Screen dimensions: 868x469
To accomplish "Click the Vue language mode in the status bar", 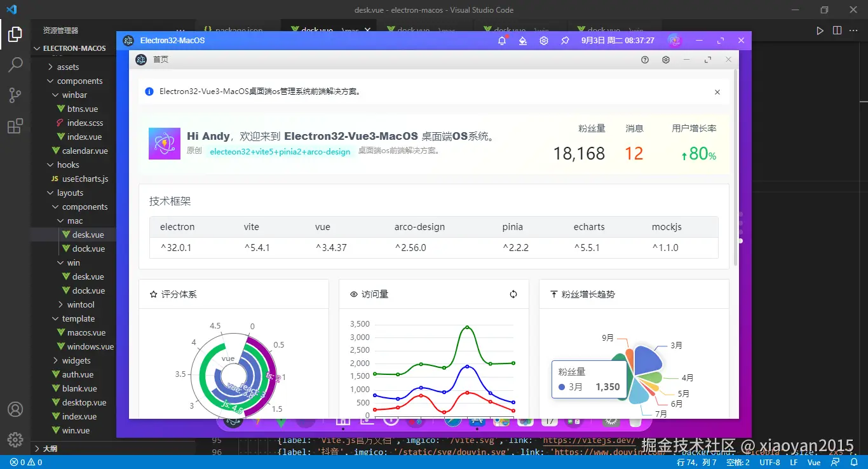I will (814, 462).
